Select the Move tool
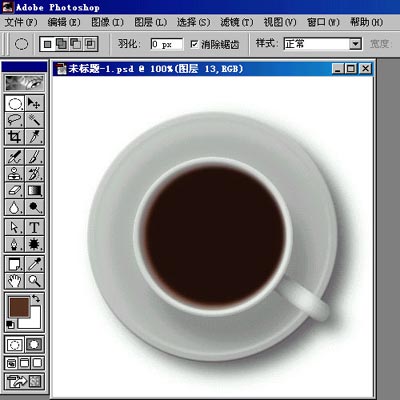The width and height of the screenshot is (400, 400). click(x=34, y=103)
